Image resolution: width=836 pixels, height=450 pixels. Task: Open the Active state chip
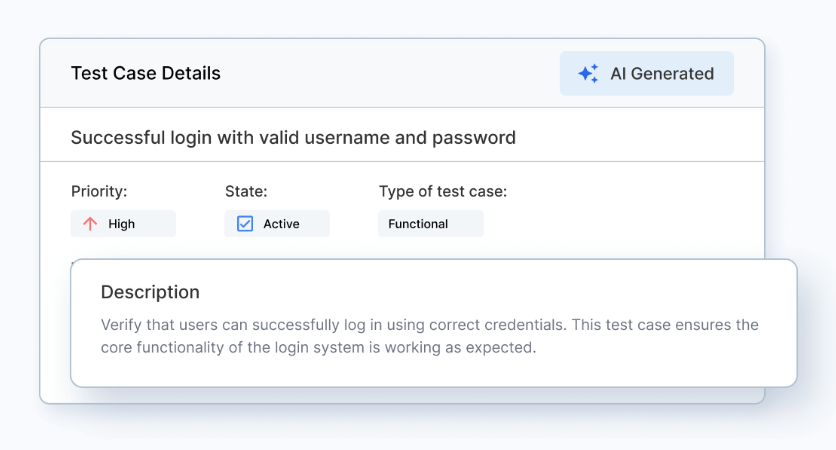pyautogui.click(x=277, y=224)
